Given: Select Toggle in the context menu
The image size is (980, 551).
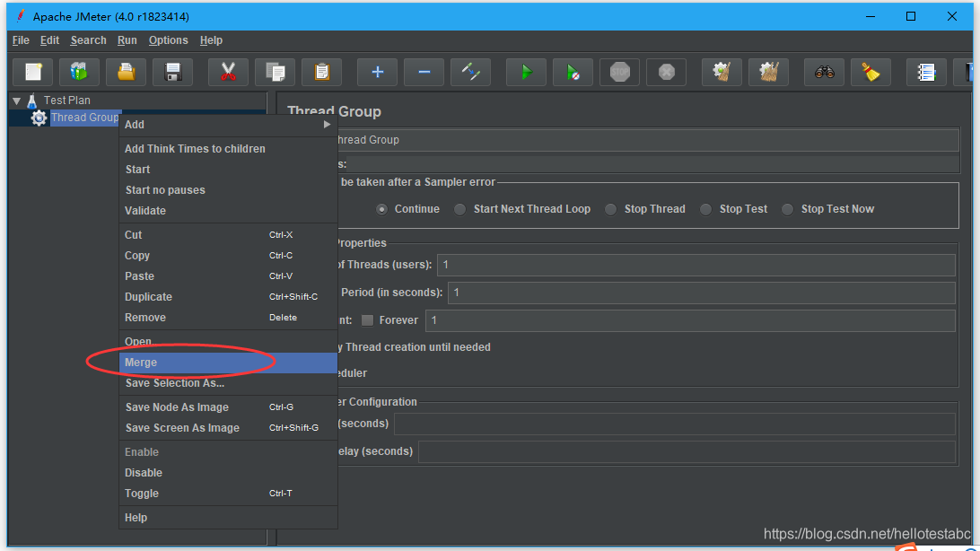Looking at the screenshot, I should [228, 494].
